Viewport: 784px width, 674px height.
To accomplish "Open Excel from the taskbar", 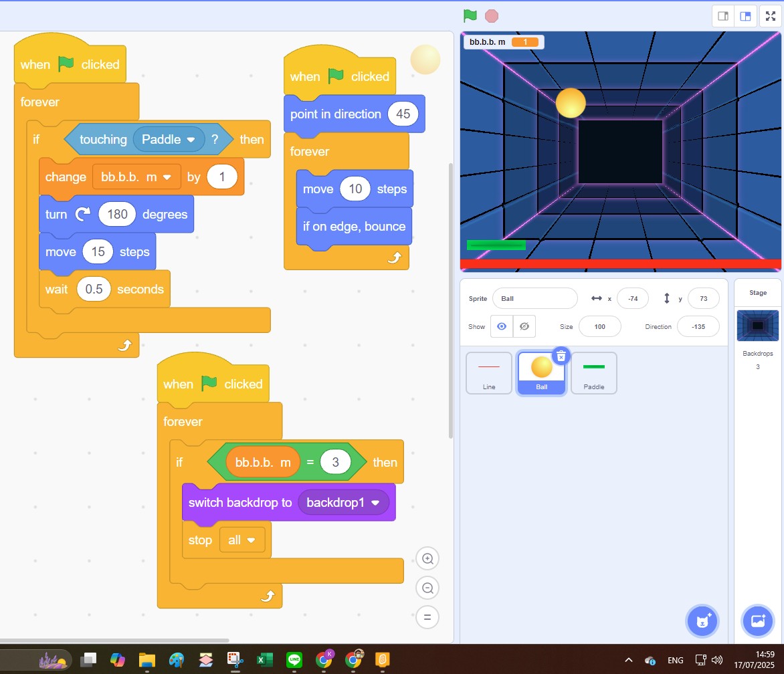I will (264, 660).
